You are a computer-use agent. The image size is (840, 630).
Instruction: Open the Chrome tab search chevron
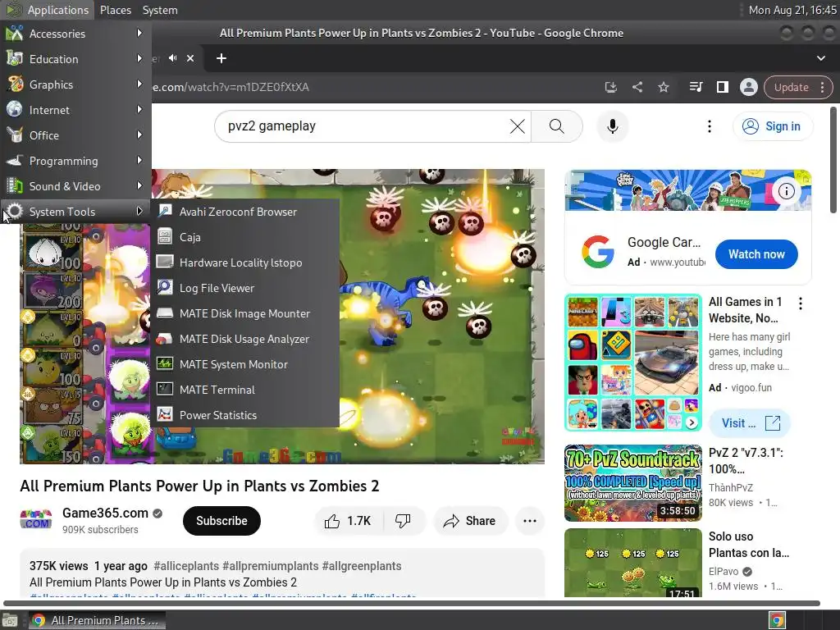click(x=820, y=58)
